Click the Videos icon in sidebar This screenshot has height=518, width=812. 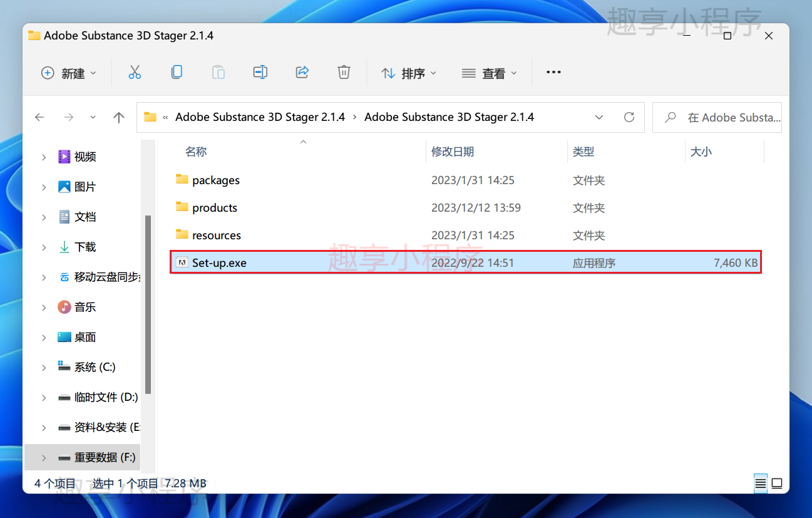pos(64,157)
